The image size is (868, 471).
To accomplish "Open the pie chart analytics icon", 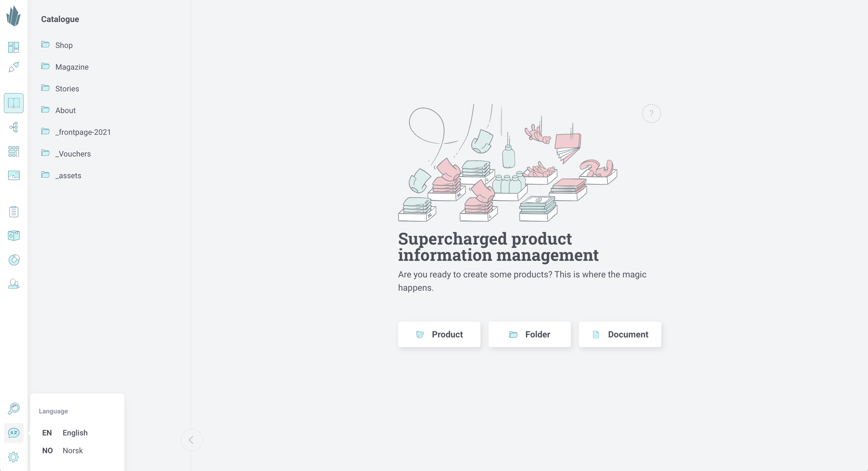I will [x=14, y=260].
